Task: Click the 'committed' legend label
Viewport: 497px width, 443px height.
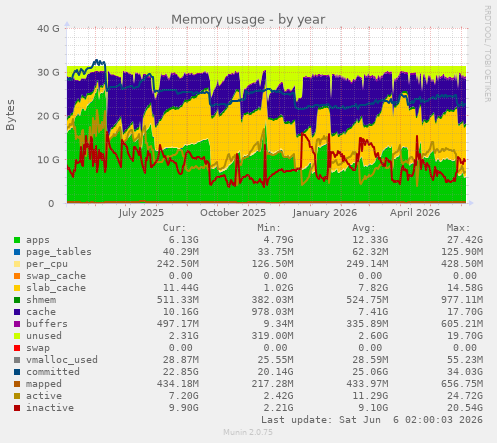Action: pos(53,372)
